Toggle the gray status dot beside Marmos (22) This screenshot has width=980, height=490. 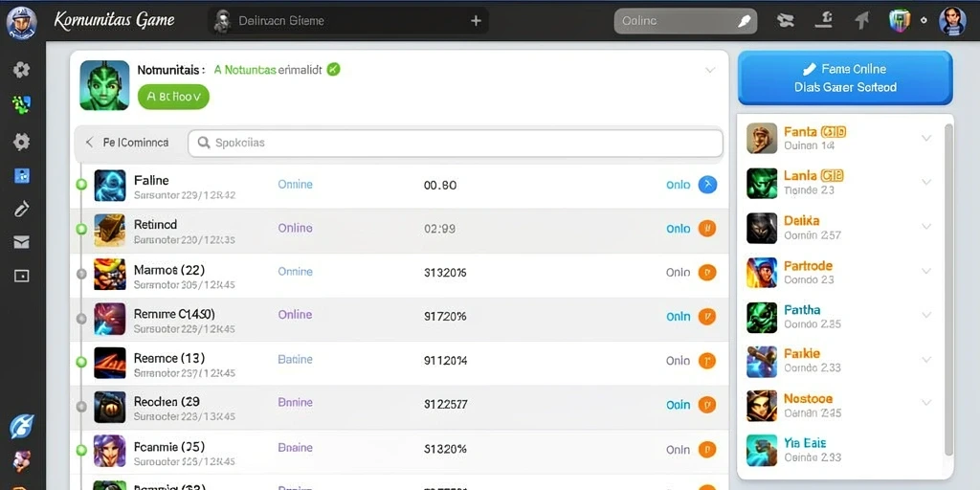tap(80, 273)
